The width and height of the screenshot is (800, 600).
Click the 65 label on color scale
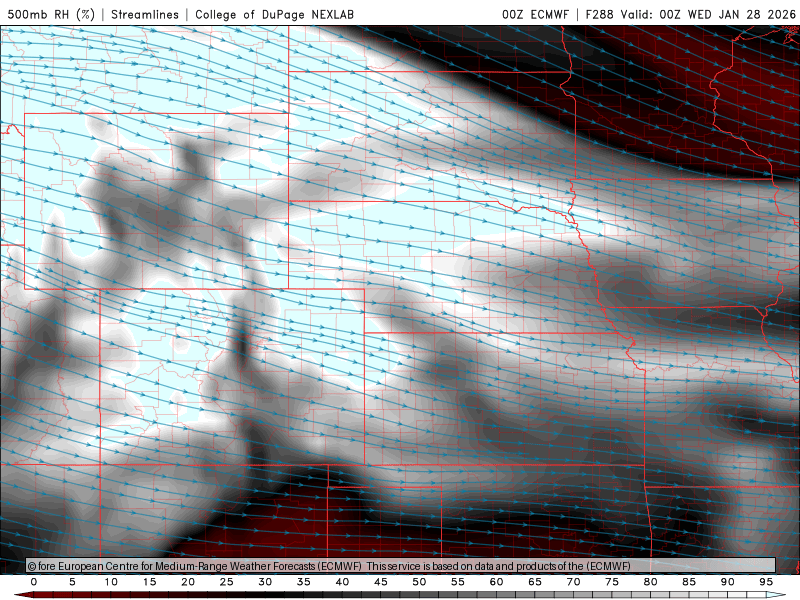click(535, 582)
